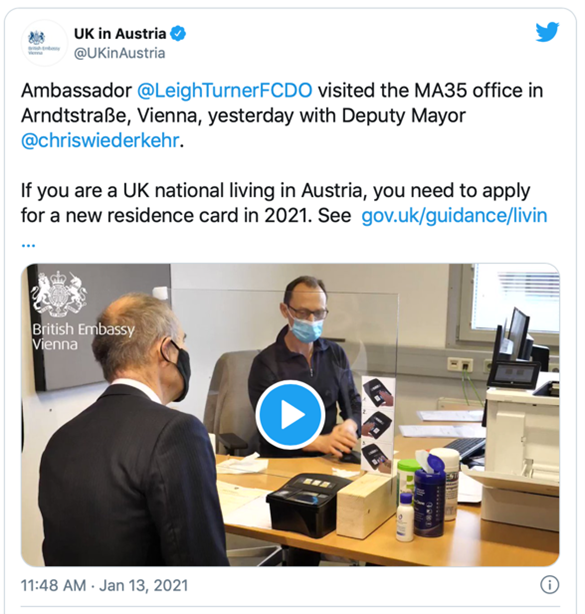This screenshot has height=614, width=585.
Task: Click the @UKinAustria handle
Action: click(119, 53)
